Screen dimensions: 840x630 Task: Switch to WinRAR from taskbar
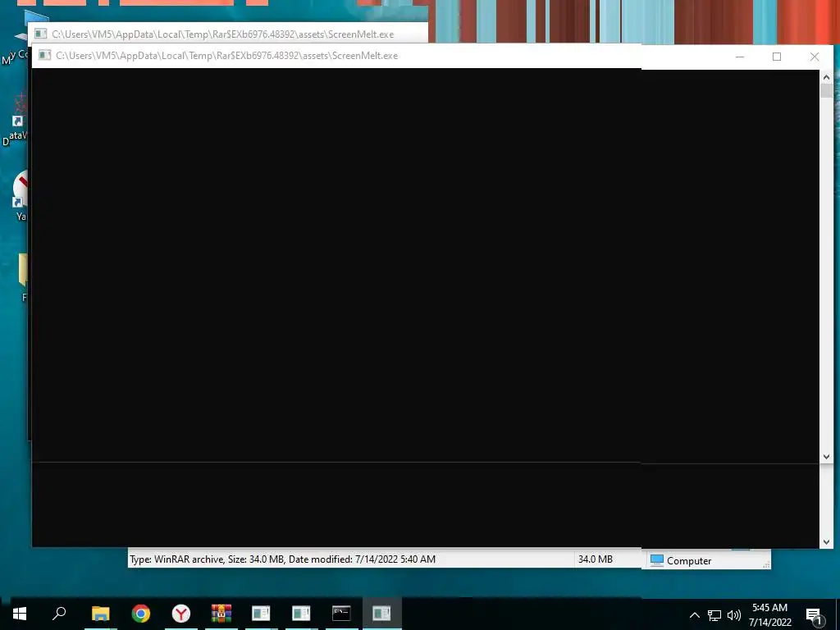(x=221, y=614)
